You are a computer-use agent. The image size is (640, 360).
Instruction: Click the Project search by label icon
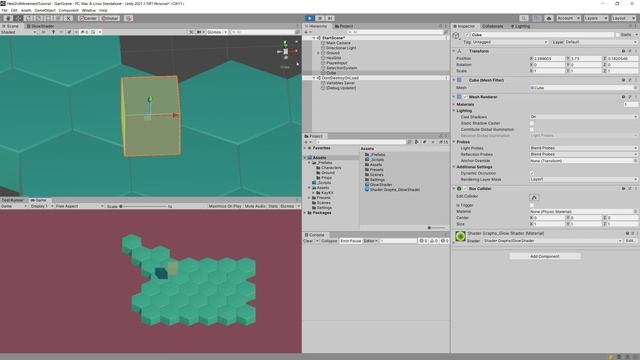point(424,142)
